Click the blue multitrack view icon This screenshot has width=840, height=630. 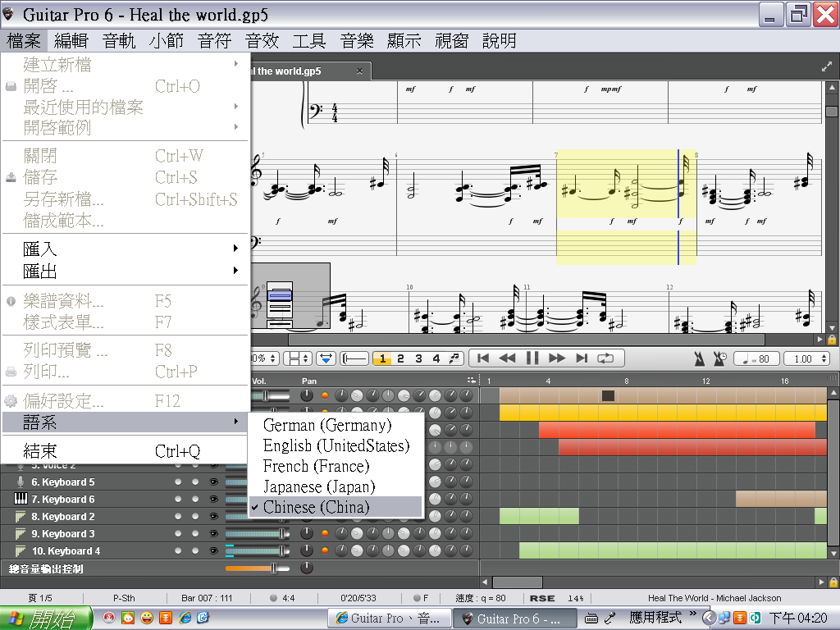tap(326, 358)
